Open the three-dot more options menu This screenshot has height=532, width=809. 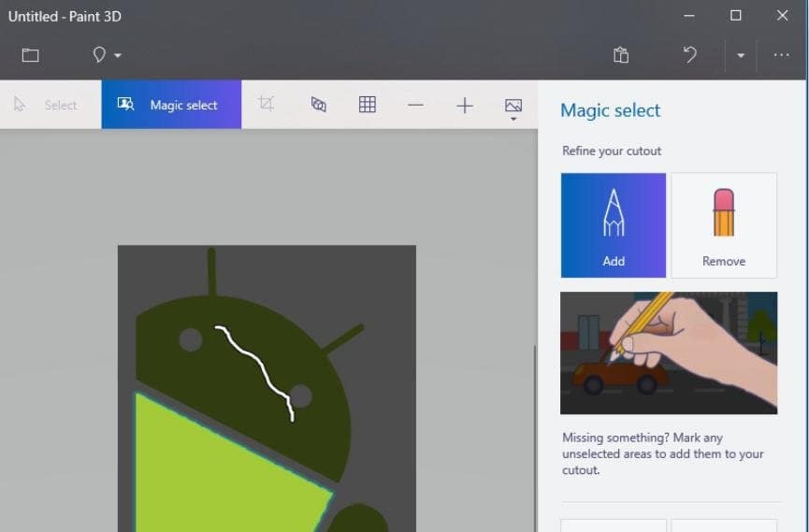pos(781,55)
